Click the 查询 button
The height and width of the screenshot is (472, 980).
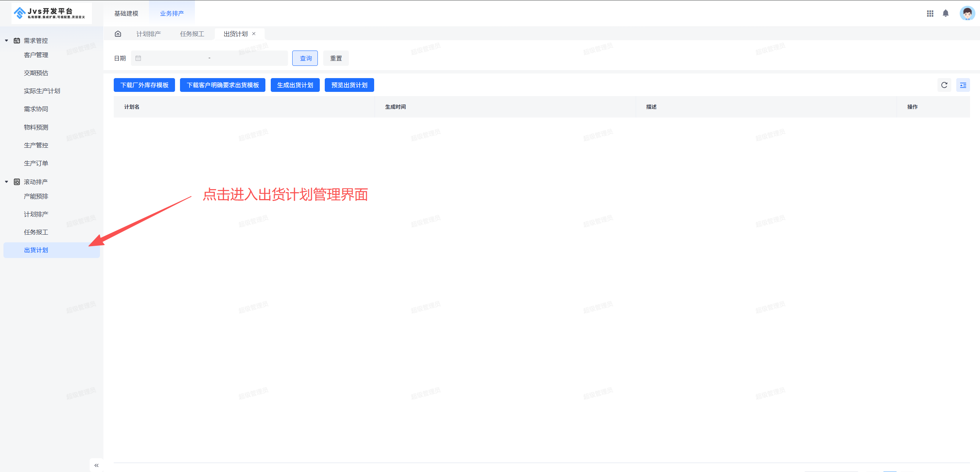pos(305,58)
